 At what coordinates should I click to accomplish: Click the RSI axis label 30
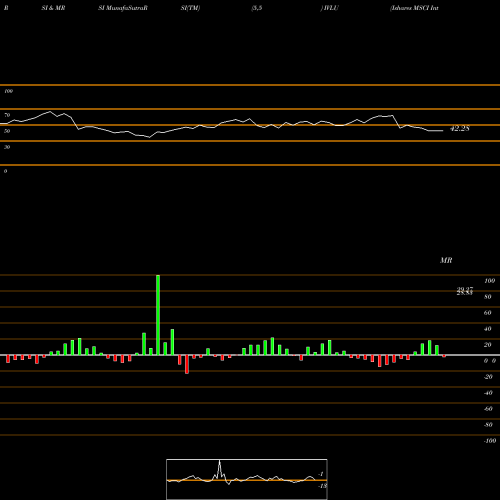(7, 147)
